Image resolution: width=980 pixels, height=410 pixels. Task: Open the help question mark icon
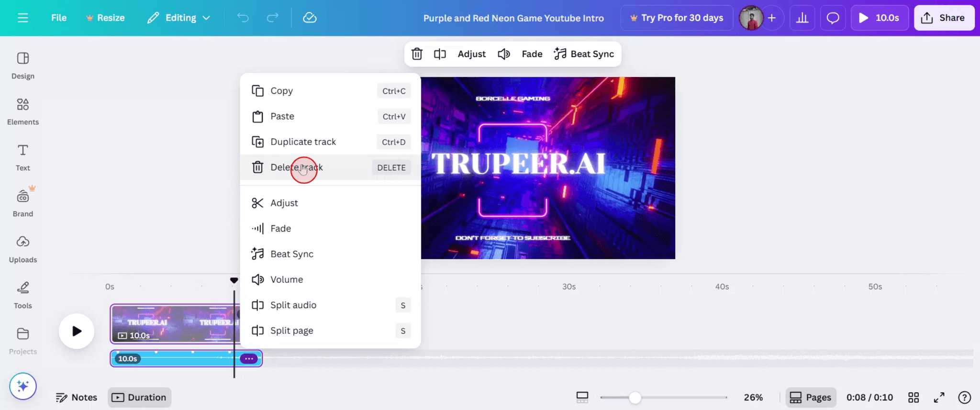click(x=965, y=398)
